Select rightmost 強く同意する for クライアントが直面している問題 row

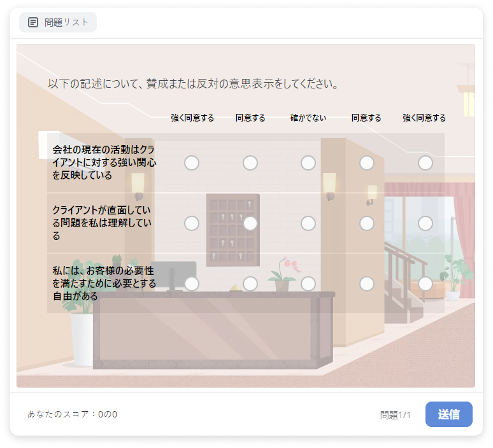[425, 223]
